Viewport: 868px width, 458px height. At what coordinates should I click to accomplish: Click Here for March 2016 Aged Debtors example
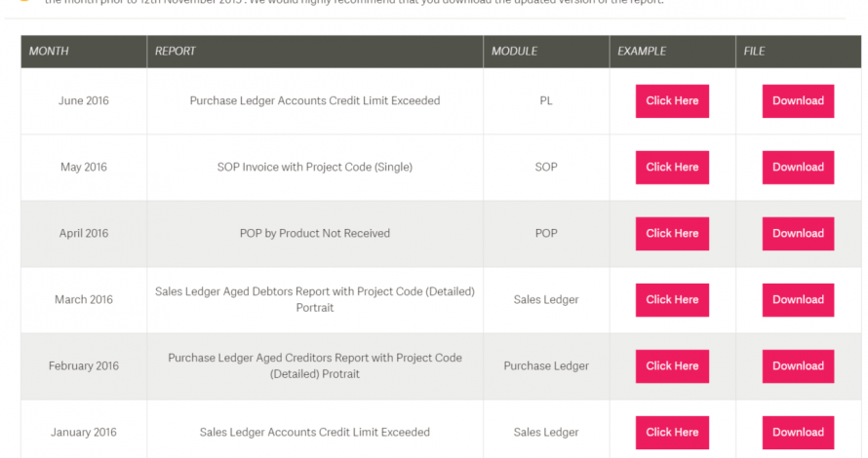pos(672,300)
